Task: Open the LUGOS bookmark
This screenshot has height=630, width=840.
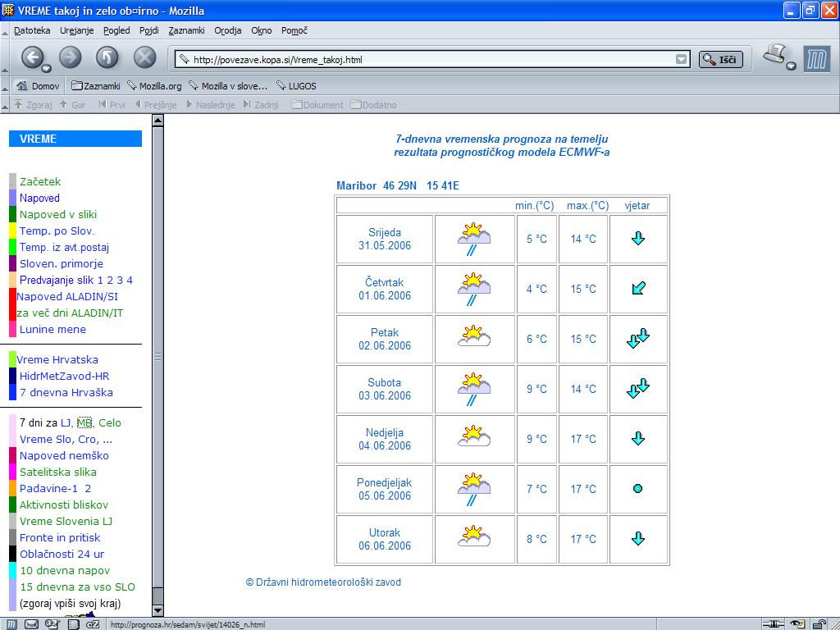Action: pyautogui.click(x=296, y=85)
